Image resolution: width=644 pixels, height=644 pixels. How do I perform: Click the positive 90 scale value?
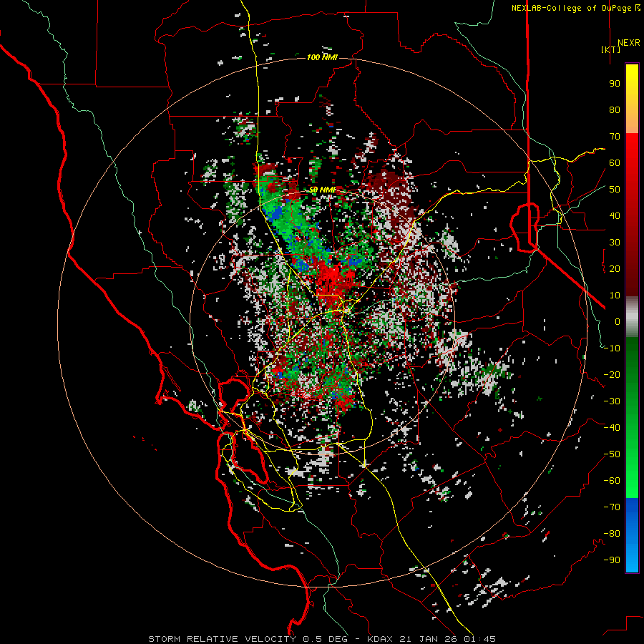pos(615,84)
